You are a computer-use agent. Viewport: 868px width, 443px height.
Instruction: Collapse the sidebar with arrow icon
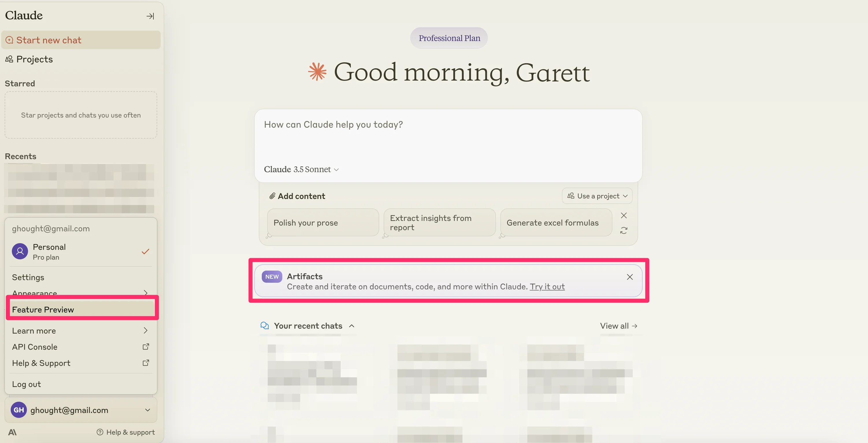click(x=150, y=16)
